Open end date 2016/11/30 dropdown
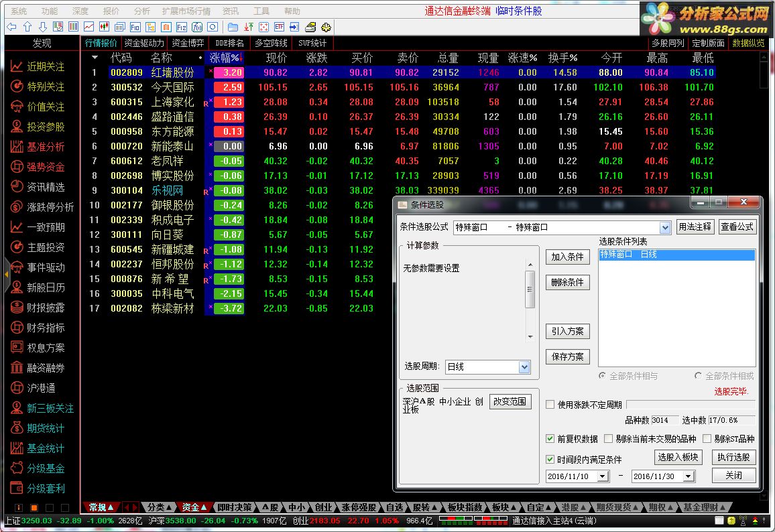The width and height of the screenshot is (775, 532). click(x=689, y=476)
